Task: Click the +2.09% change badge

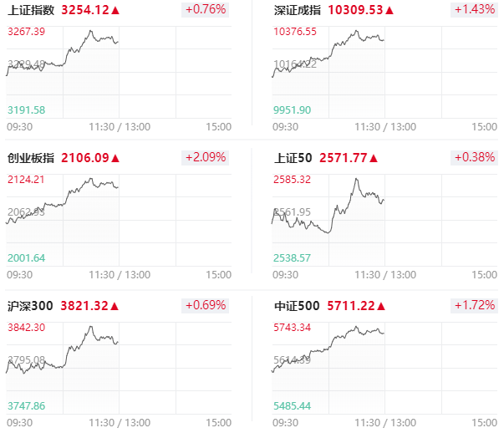Action: 205,157
